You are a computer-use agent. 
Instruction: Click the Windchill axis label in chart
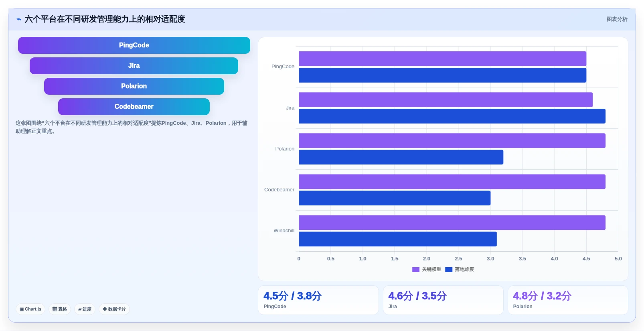(x=284, y=231)
